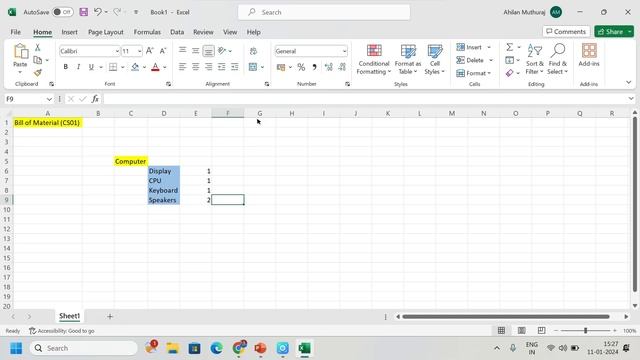Image resolution: width=640 pixels, height=360 pixels.
Task: Apply Borders icon in Font group
Action: click(113, 67)
